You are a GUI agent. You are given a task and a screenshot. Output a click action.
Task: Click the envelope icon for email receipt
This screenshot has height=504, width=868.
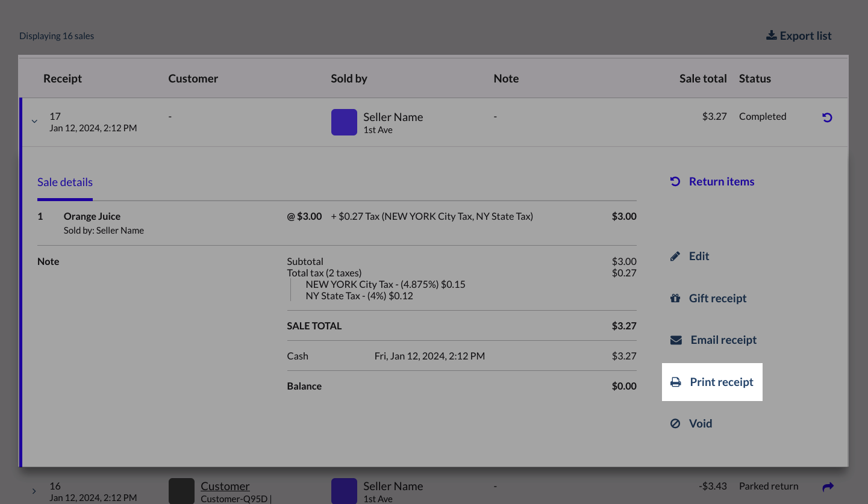pyautogui.click(x=676, y=340)
